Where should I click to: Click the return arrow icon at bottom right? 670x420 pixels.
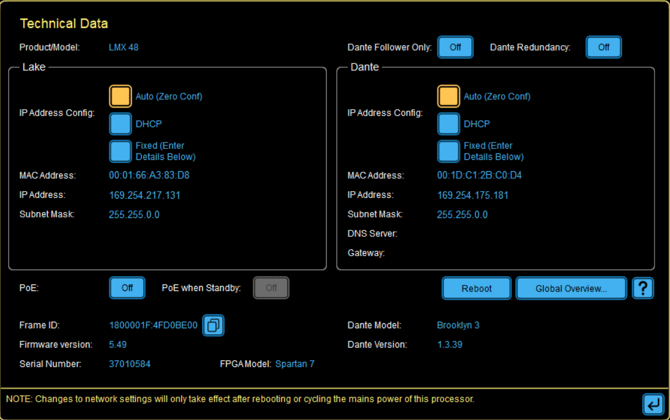click(x=651, y=404)
